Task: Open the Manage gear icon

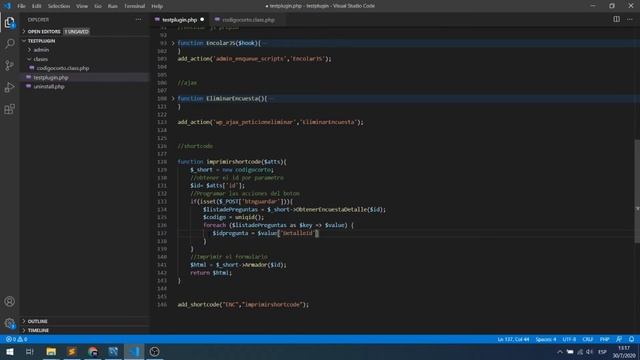Action: (x=9, y=323)
